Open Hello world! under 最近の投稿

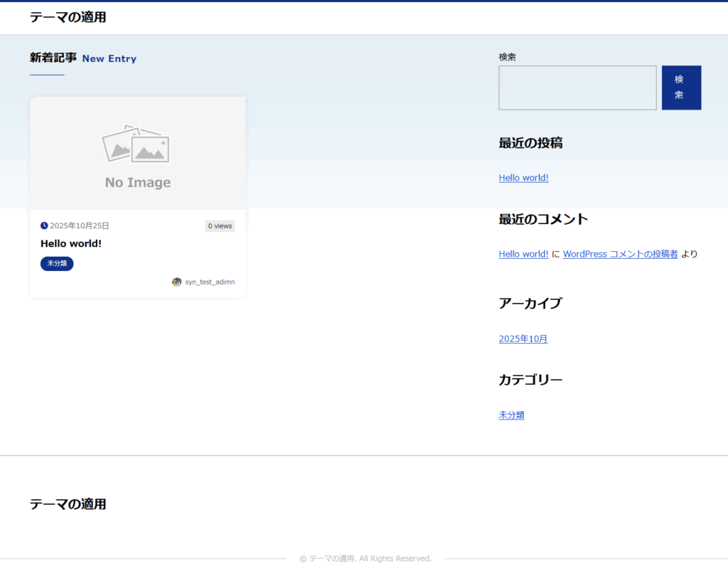click(x=523, y=178)
